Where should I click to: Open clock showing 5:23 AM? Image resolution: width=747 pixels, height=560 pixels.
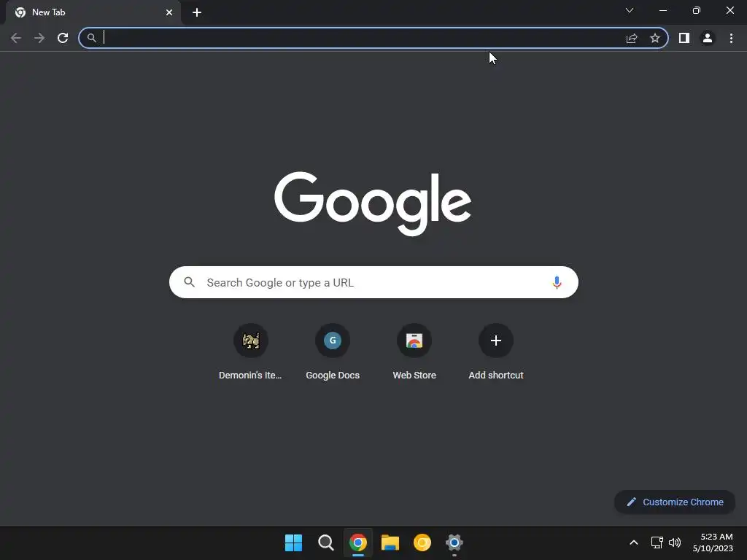click(713, 542)
